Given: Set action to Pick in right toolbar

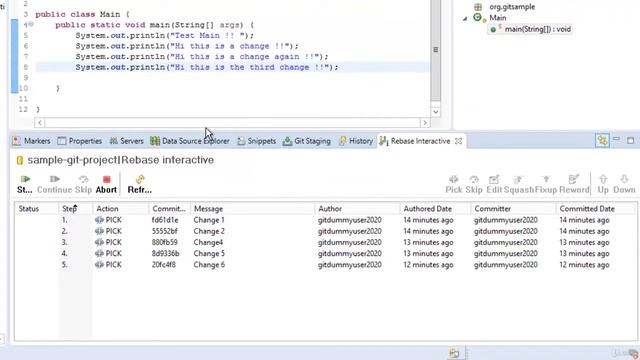Looking at the screenshot, I should [453, 184].
